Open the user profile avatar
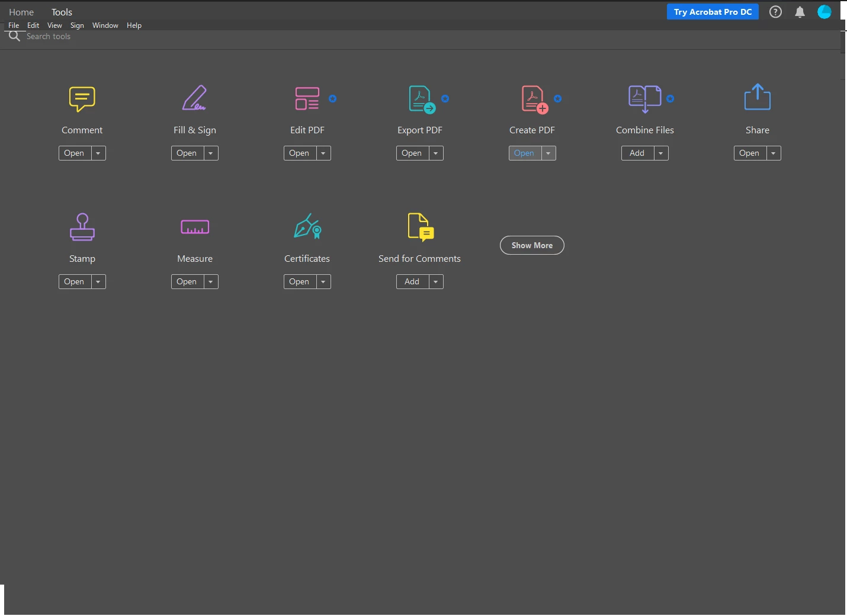This screenshot has width=847, height=616. point(824,12)
